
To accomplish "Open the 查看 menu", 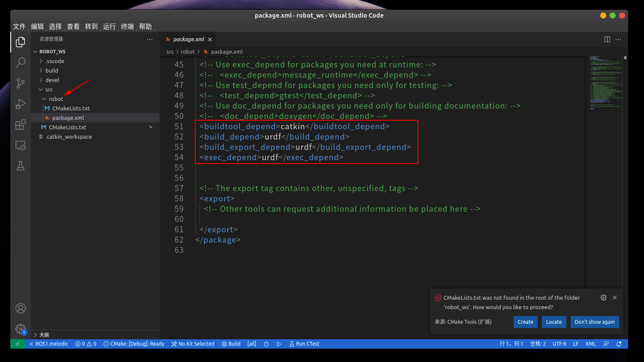I will coord(73,27).
